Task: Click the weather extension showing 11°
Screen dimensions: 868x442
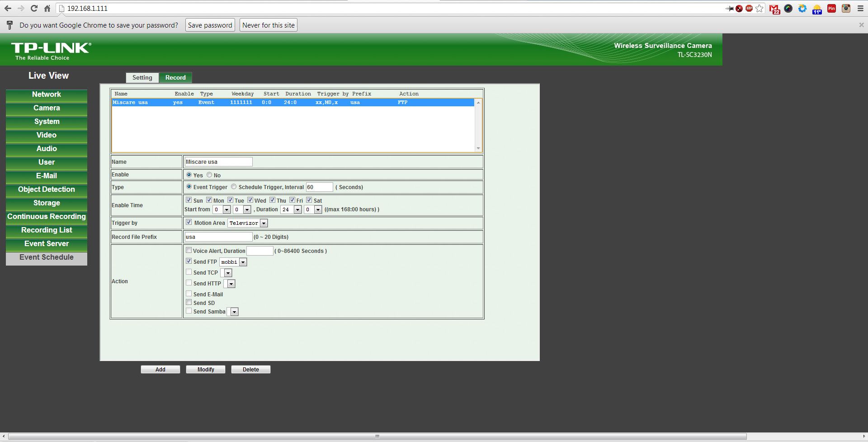Action: 817,9
